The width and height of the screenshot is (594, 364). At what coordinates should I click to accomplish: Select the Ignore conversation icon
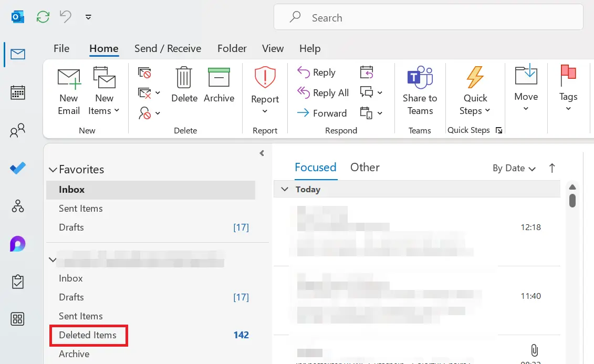pyautogui.click(x=143, y=73)
